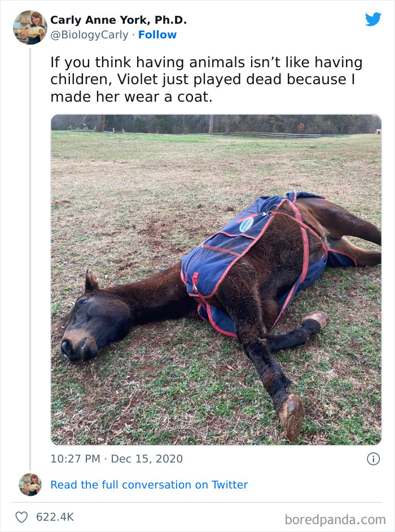The height and width of the screenshot is (532, 395).
Task: Click the Twitter bird logo
Action: [x=373, y=19]
